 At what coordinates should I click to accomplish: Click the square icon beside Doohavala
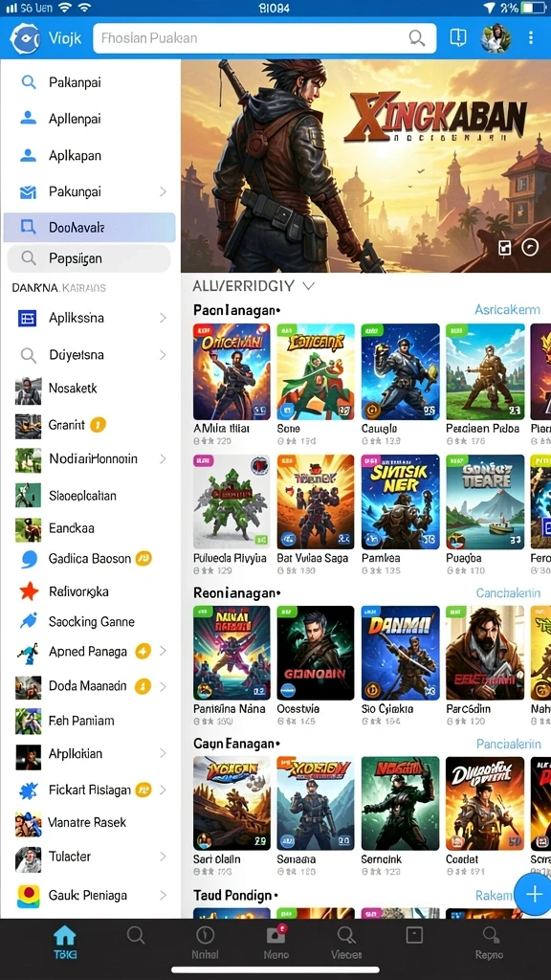click(28, 227)
